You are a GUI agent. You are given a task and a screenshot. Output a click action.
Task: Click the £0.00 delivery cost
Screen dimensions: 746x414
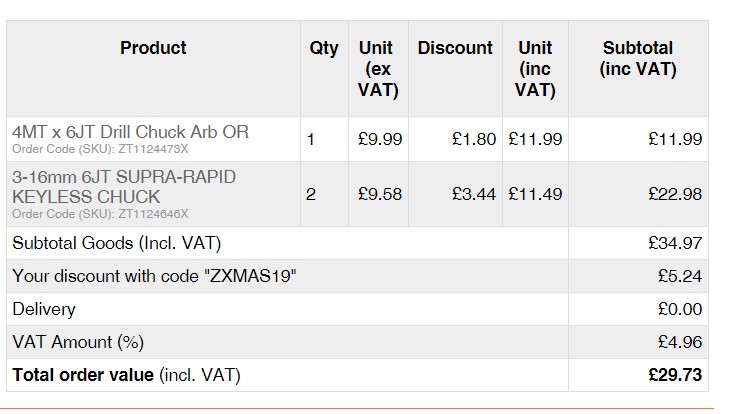679,309
